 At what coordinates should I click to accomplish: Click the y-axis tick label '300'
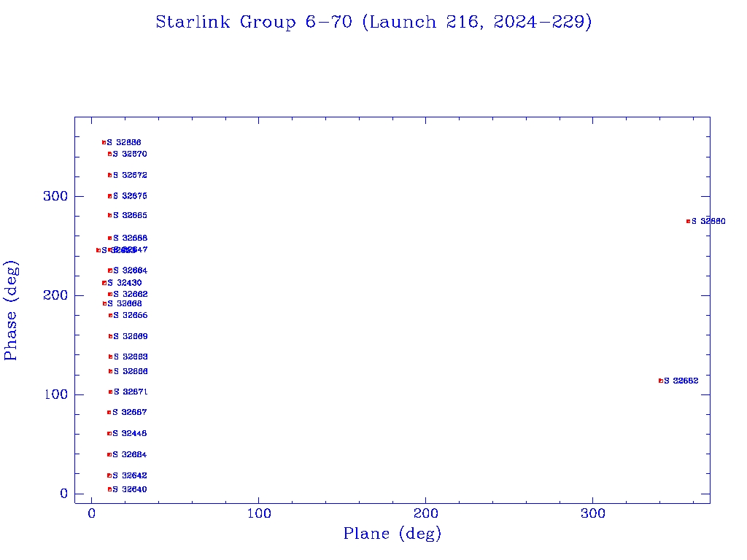click(55, 196)
